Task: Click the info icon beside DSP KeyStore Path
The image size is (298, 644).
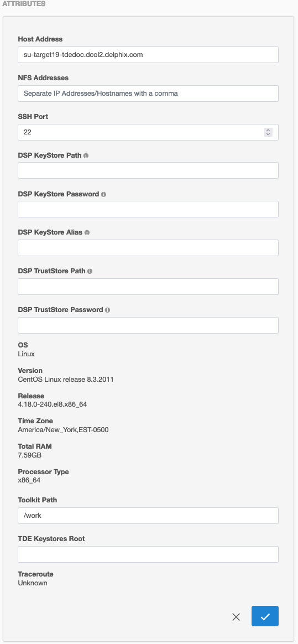Action: [86, 156]
